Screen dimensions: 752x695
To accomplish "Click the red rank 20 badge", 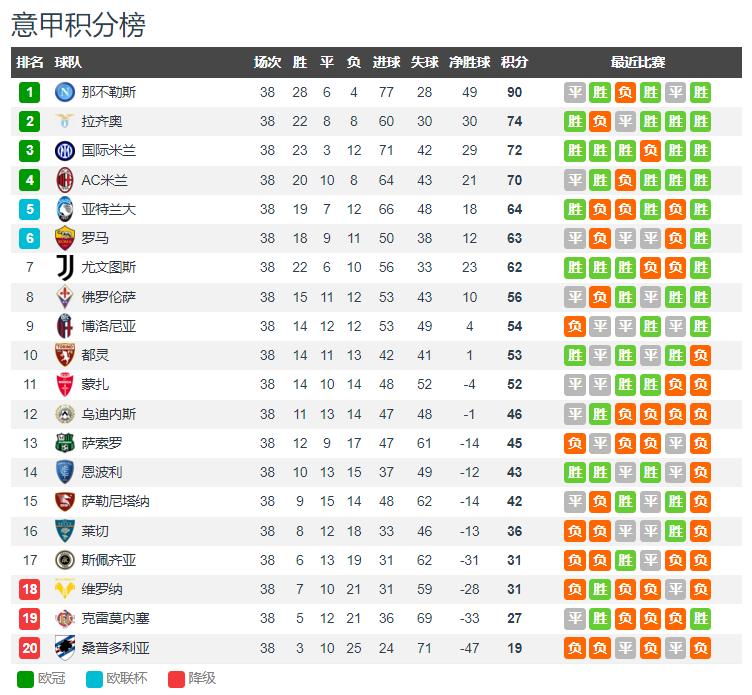I will click(x=30, y=648).
